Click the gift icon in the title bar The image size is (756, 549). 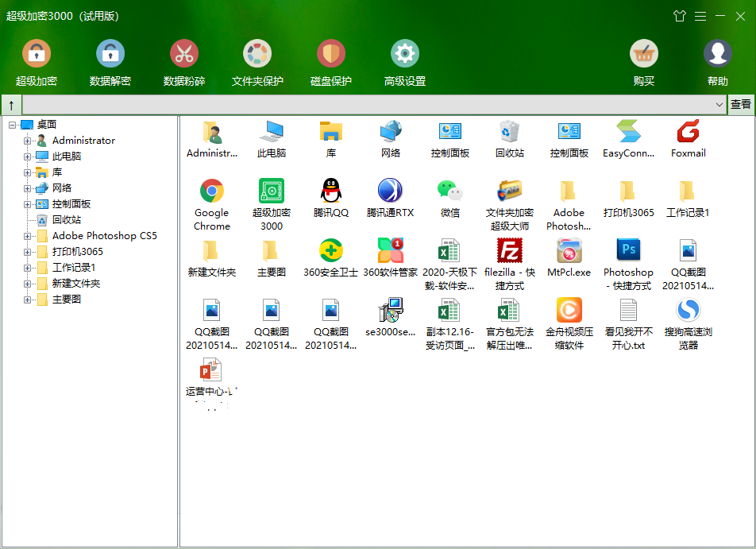click(680, 15)
